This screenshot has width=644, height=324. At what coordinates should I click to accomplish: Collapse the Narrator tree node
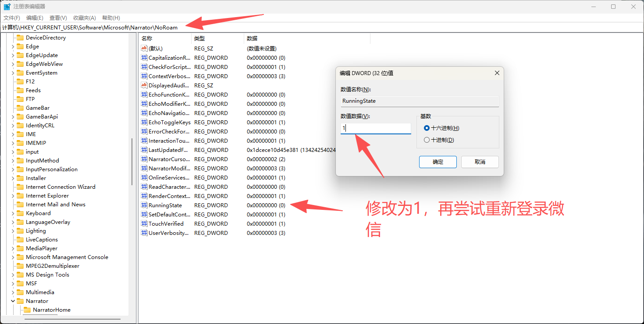[13, 301]
